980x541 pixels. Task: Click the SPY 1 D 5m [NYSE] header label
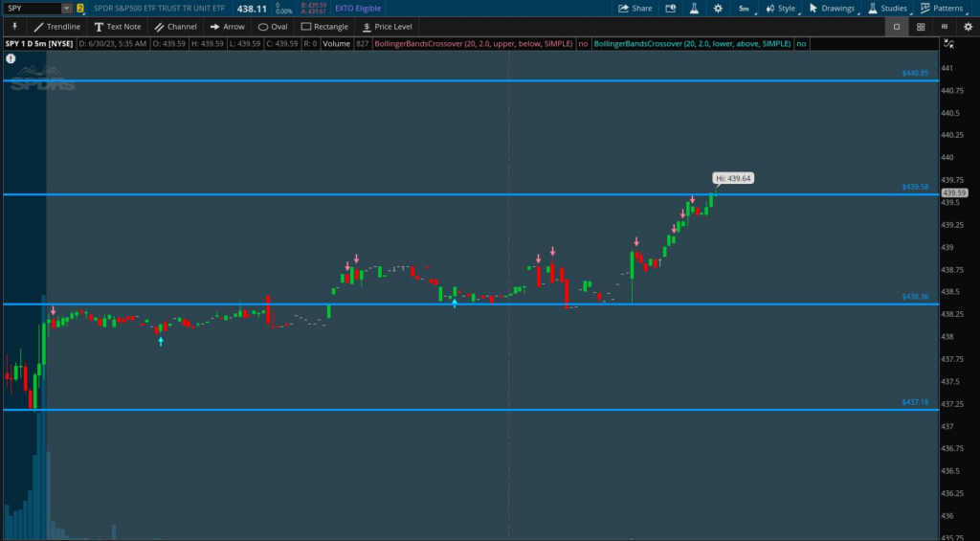click(x=38, y=44)
